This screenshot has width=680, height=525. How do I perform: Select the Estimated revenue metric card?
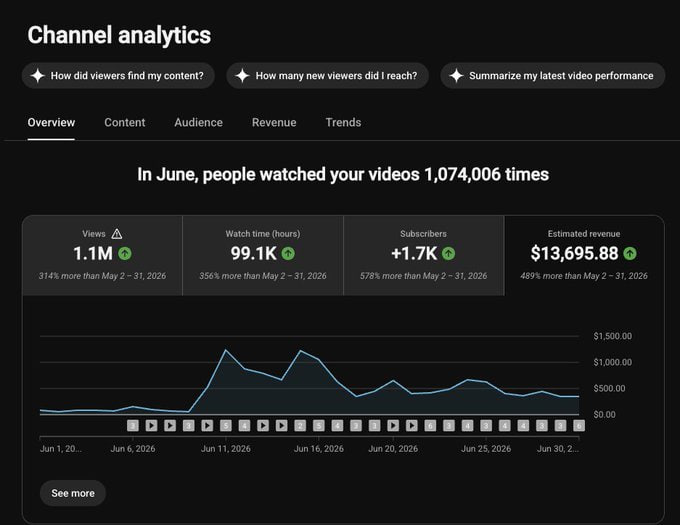(584, 256)
